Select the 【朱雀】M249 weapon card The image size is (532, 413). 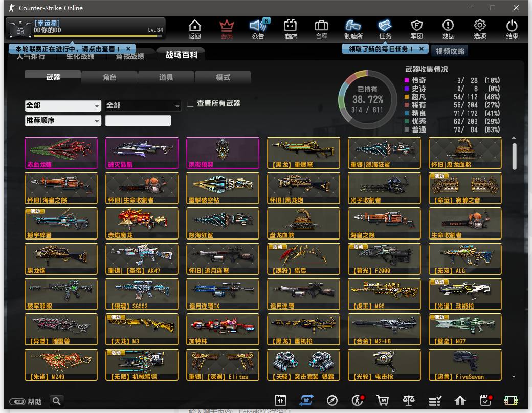(61, 364)
